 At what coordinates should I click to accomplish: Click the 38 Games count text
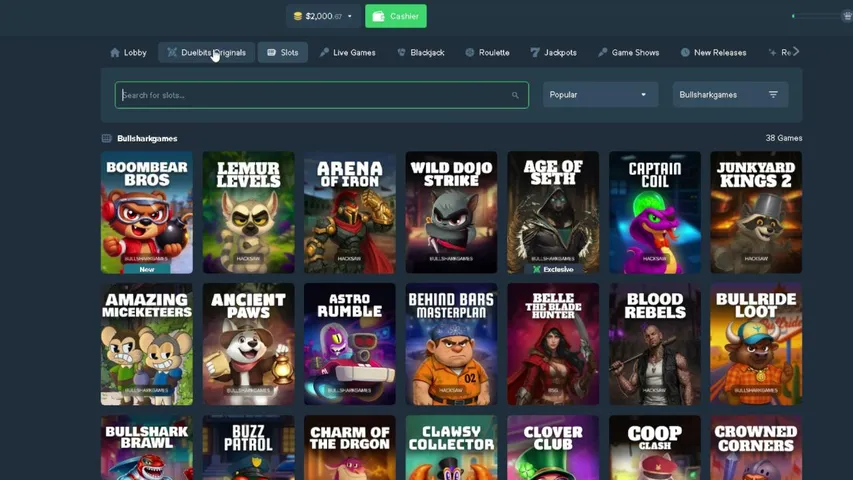[784, 138]
